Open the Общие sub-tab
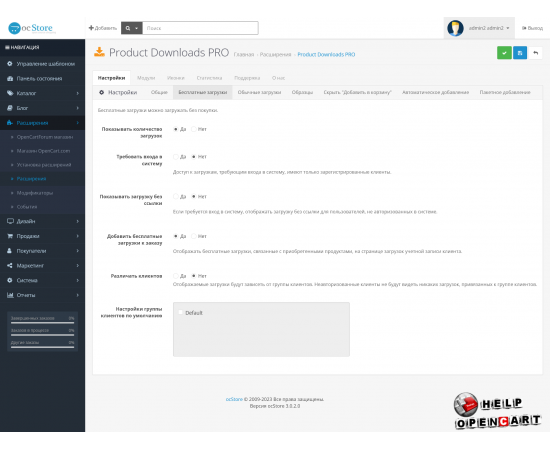This screenshot has width=550, height=450. pos(159,92)
